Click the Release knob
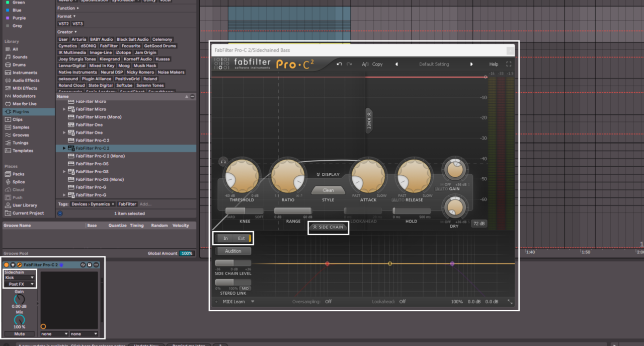644x346 pixels. click(x=415, y=176)
